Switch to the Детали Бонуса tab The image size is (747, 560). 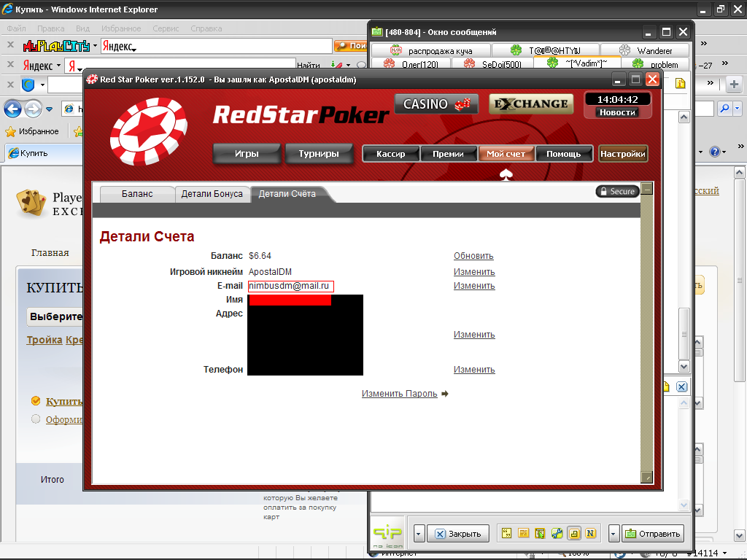[212, 194]
